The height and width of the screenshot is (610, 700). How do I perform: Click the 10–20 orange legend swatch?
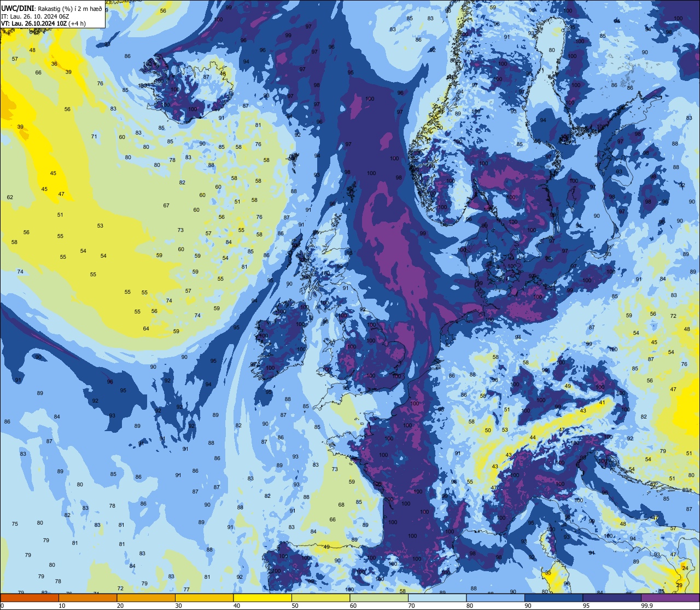pyautogui.click(x=87, y=597)
